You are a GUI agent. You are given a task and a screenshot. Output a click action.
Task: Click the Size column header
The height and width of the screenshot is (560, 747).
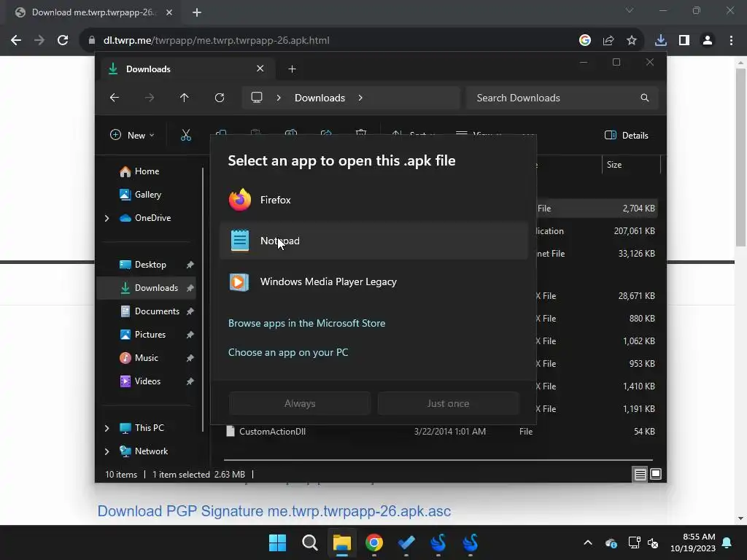631,165
